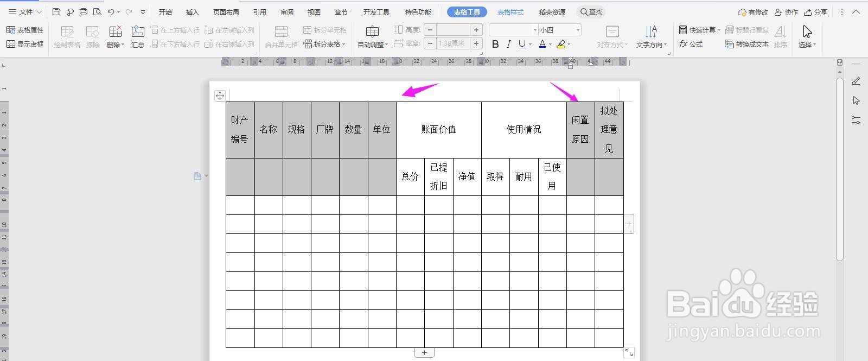Expand underline style dropdown arrow

530,45
